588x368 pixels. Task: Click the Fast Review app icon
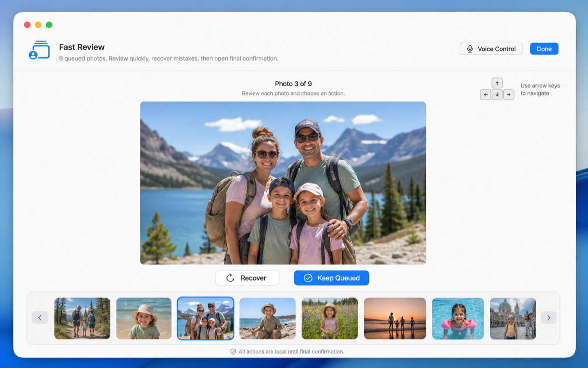click(x=39, y=50)
